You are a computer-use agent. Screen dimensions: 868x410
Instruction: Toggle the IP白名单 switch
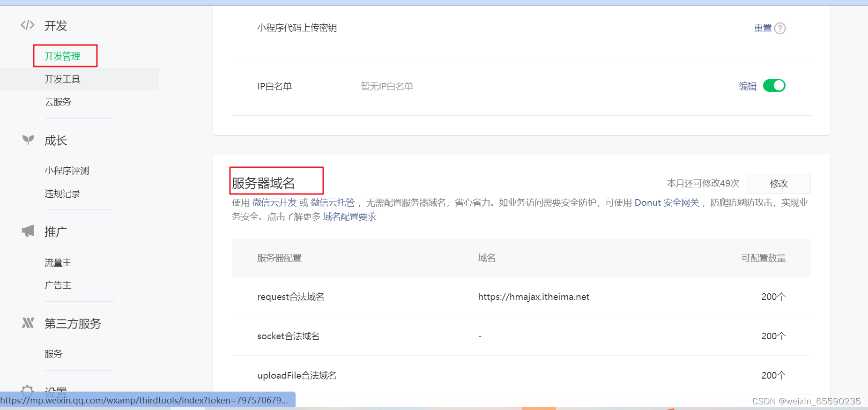point(774,86)
